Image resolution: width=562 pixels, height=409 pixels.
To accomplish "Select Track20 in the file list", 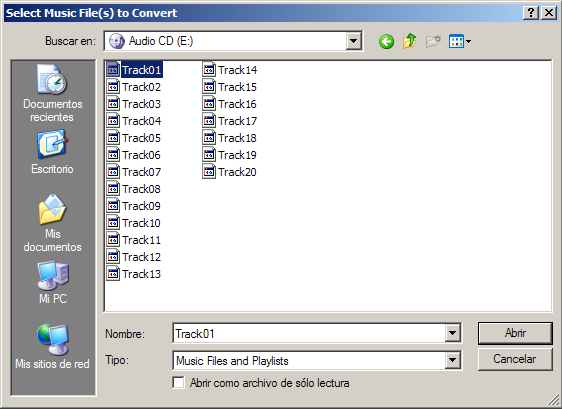I will [x=230, y=172].
